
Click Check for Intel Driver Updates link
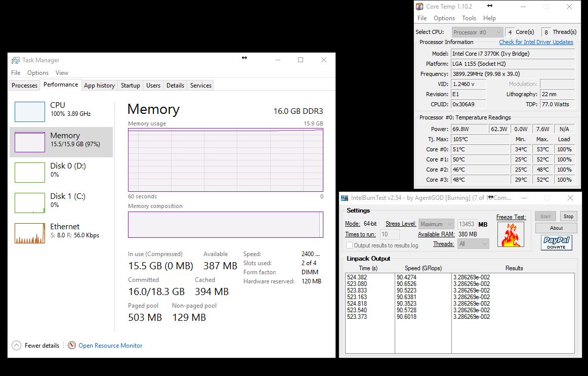[x=536, y=42]
